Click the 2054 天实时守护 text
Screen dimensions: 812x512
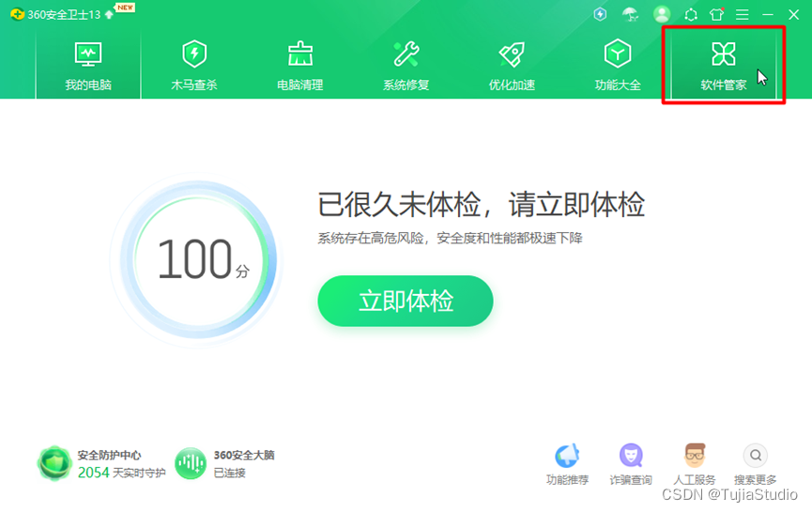coord(122,473)
